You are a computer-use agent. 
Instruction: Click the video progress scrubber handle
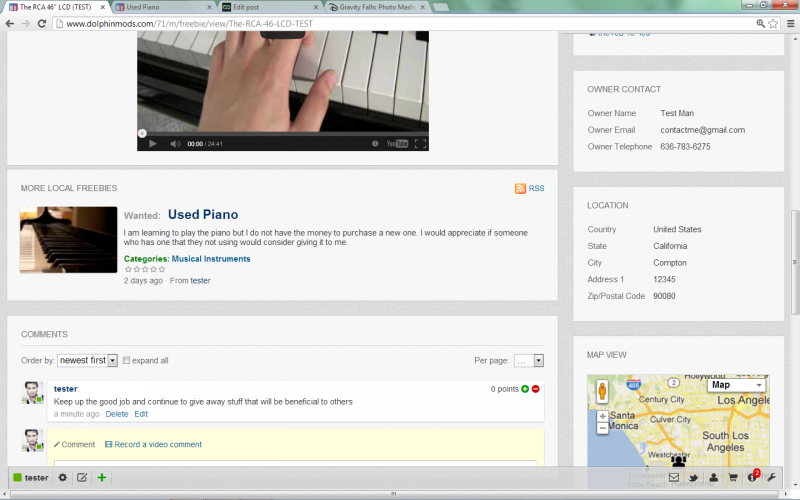point(142,133)
